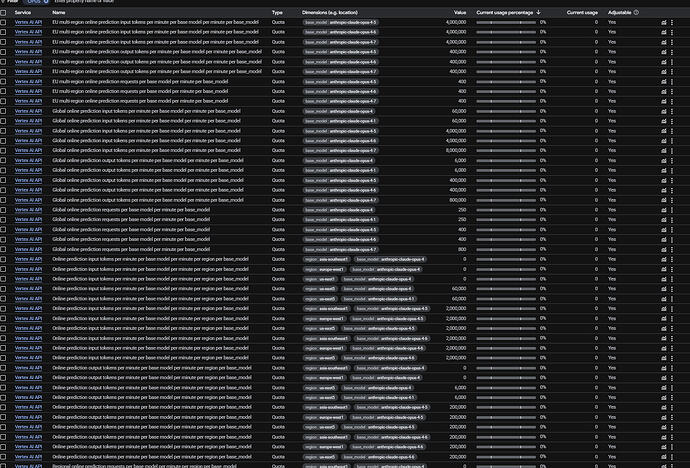Viewport: 690px width, 468px height.
Task: Click the Current usage column header
Action: (582, 12)
